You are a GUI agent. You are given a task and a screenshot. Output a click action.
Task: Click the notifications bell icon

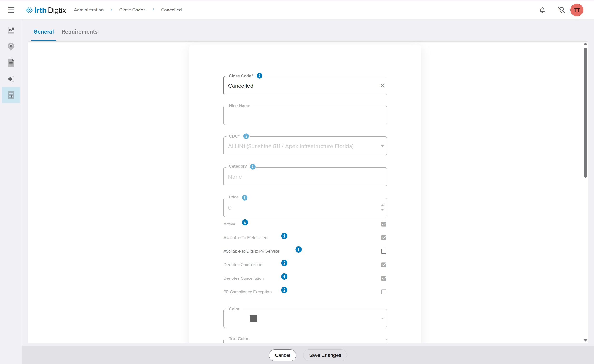point(542,10)
